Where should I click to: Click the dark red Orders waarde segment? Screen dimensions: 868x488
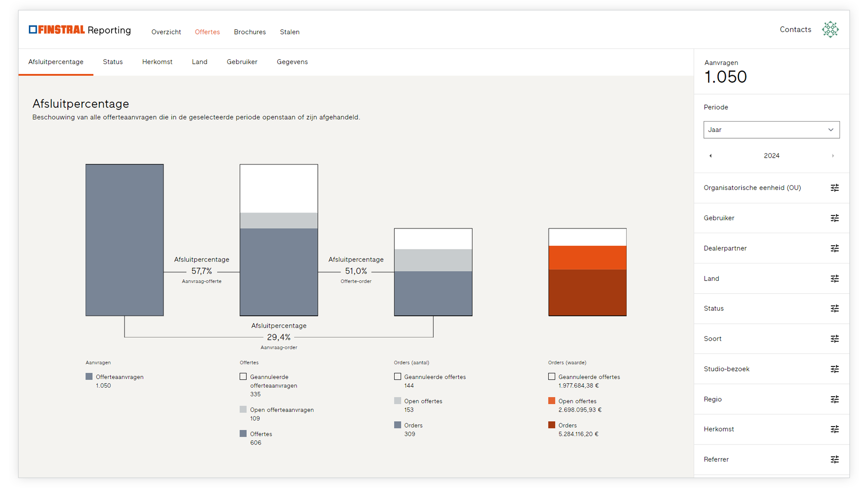point(587,292)
